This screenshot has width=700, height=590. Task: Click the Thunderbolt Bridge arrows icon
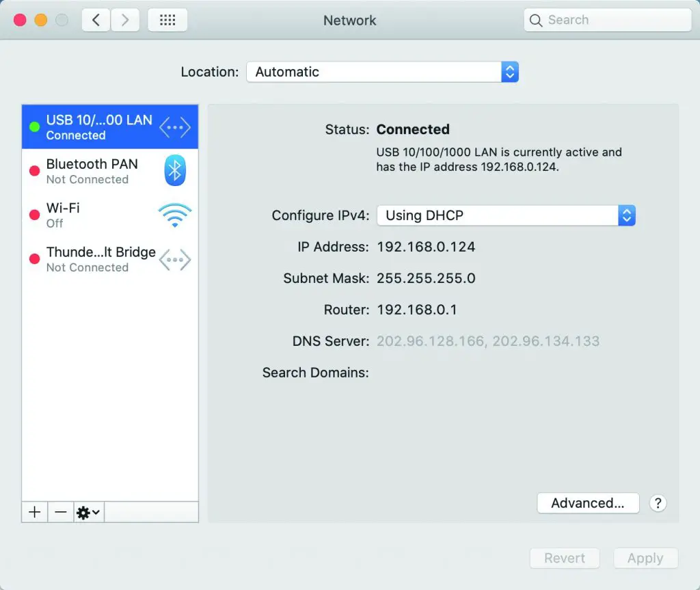tap(175, 260)
